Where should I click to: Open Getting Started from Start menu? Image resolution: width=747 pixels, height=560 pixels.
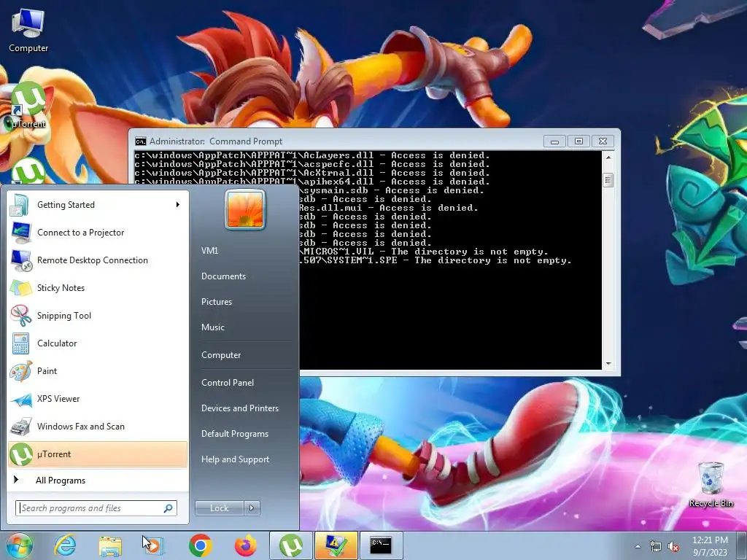click(x=98, y=205)
